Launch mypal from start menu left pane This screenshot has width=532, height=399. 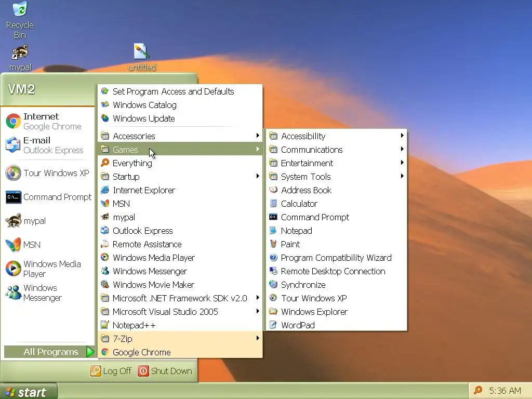point(47,221)
